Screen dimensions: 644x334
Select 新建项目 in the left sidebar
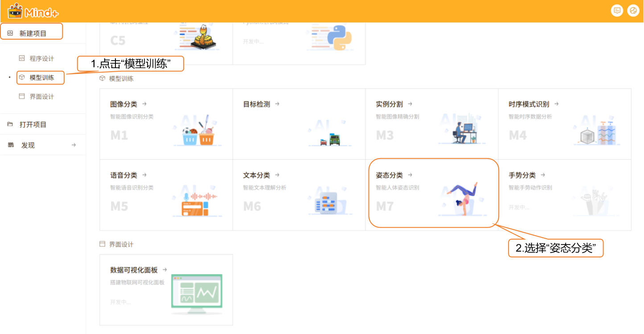(33, 33)
